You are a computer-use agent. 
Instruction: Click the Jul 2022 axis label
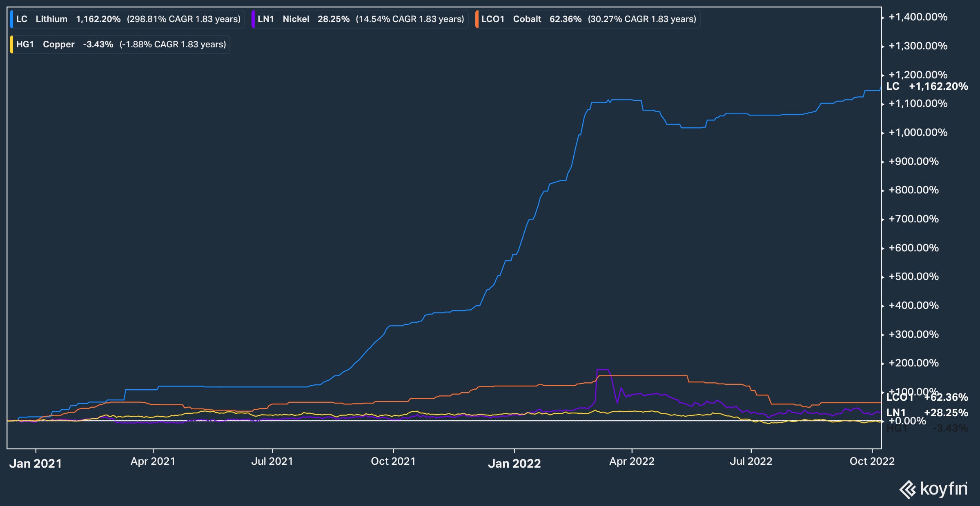pos(751,462)
